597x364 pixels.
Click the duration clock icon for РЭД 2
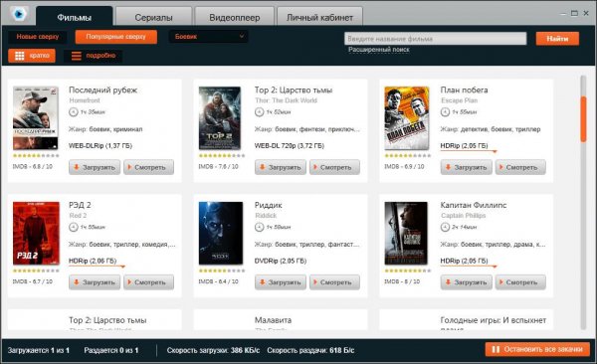pos(73,228)
